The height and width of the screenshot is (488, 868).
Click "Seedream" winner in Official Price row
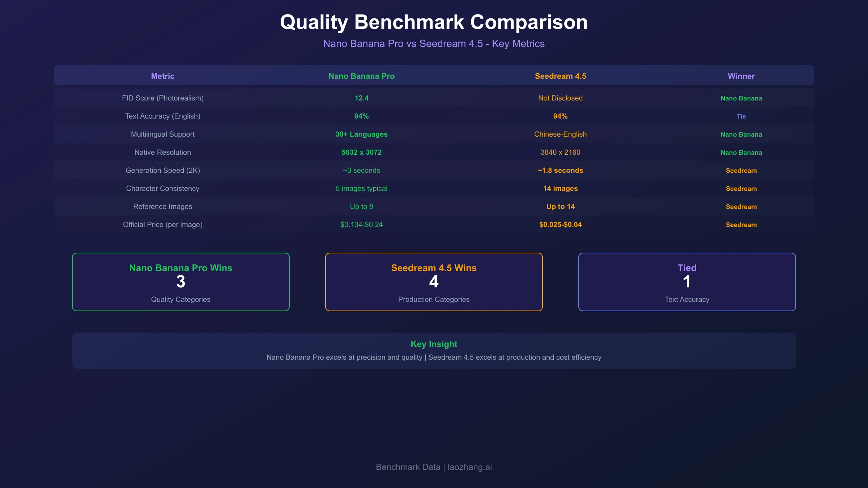tap(741, 225)
